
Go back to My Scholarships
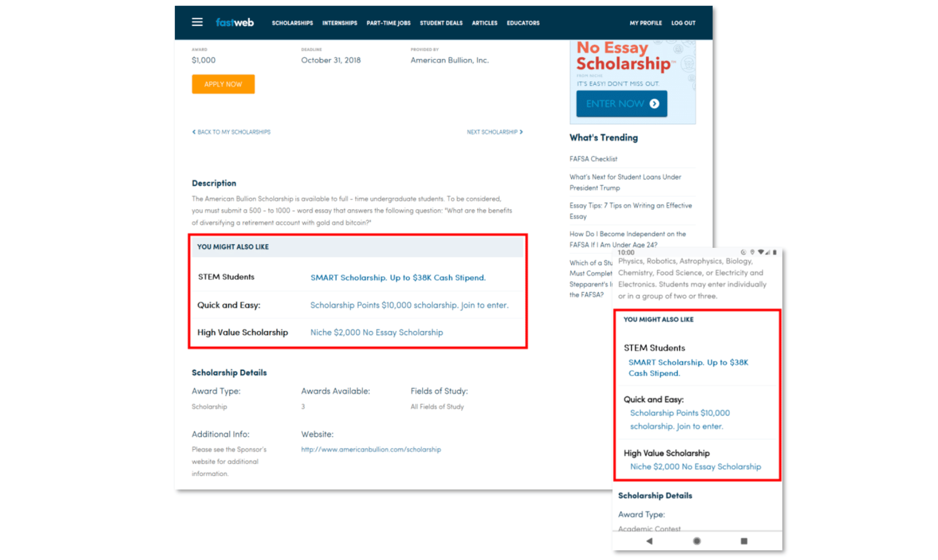pos(231,132)
